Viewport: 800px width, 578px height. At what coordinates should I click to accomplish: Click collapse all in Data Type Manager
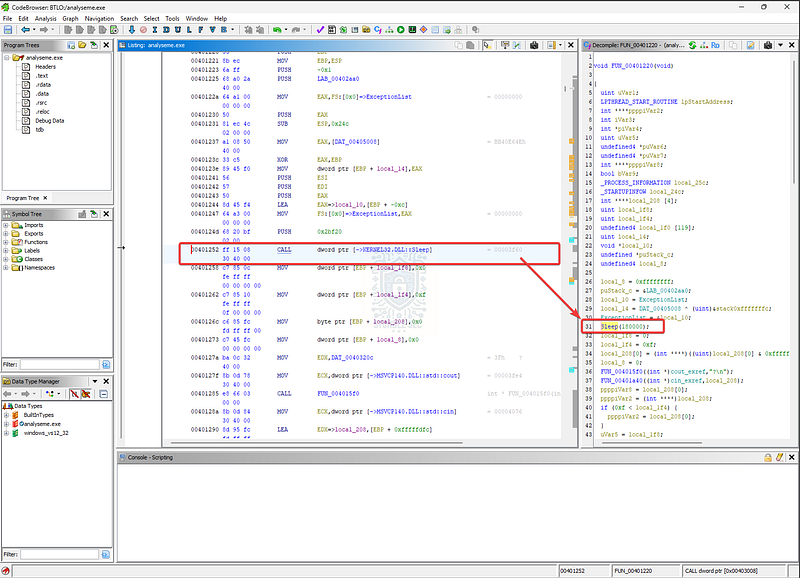coord(104,394)
